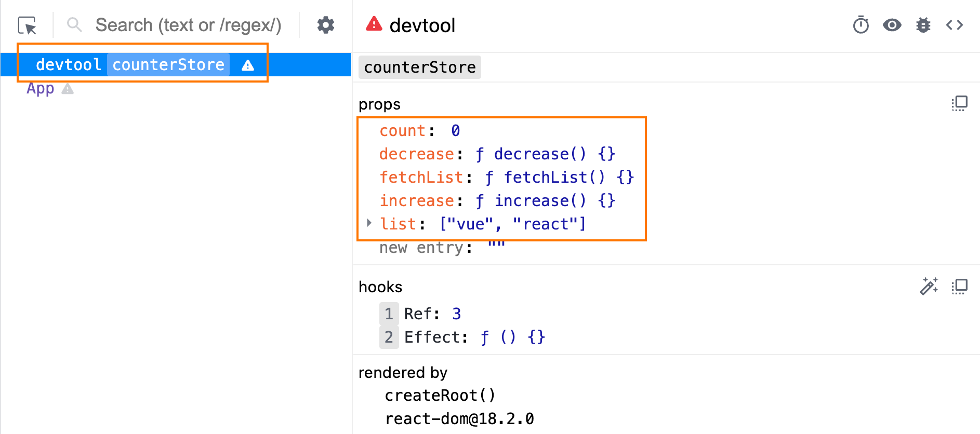Viewport: 980px width, 434px height.
Task: Log component data with bug icon
Action: coord(923,25)
